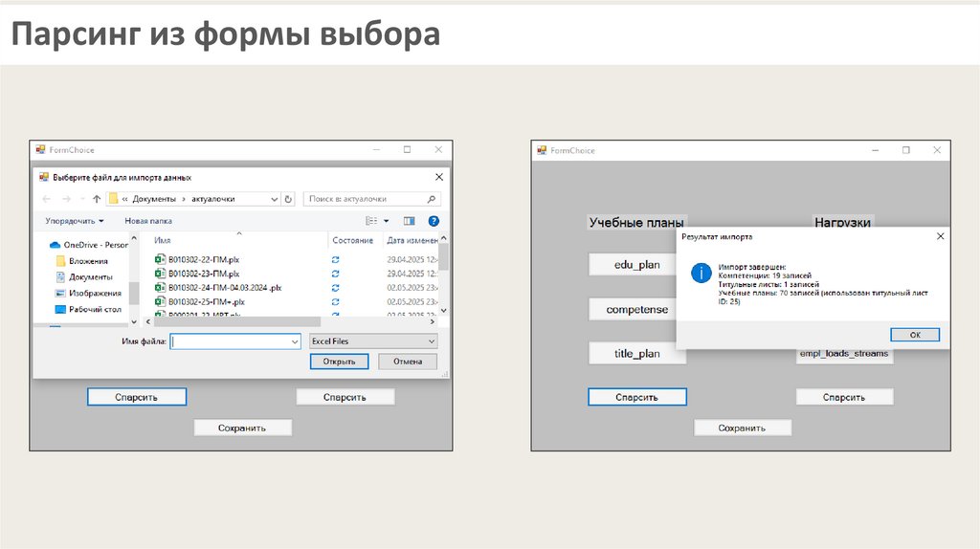Viewport: 980px width, 549px height.
Task: Click Сохранить in the import-result FormChoice window
Action: tap(742, 428)
